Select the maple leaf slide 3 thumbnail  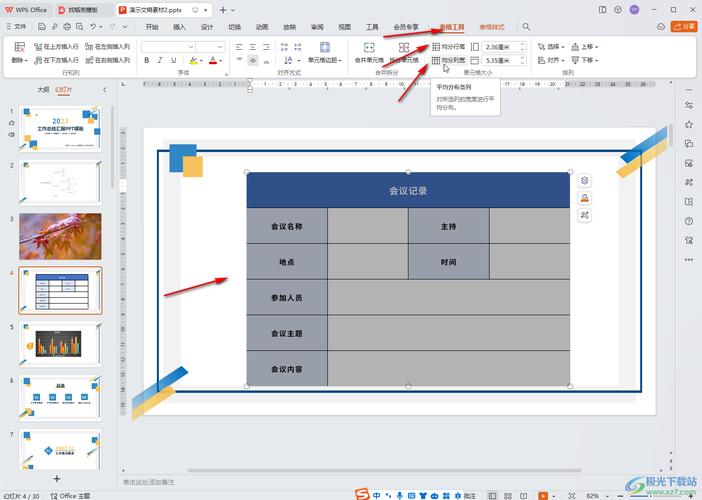click(x=59, y=235)
